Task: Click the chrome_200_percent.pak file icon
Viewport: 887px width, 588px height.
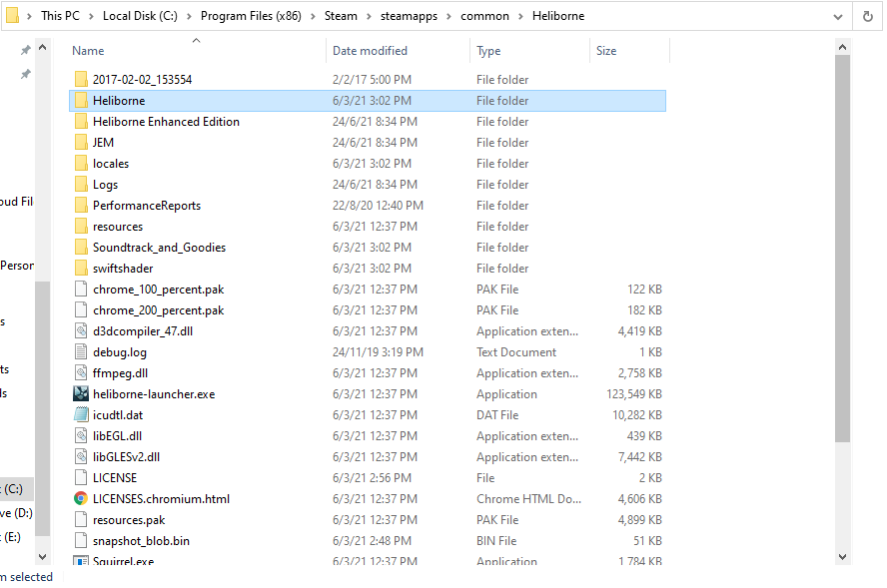Action: 81,309
